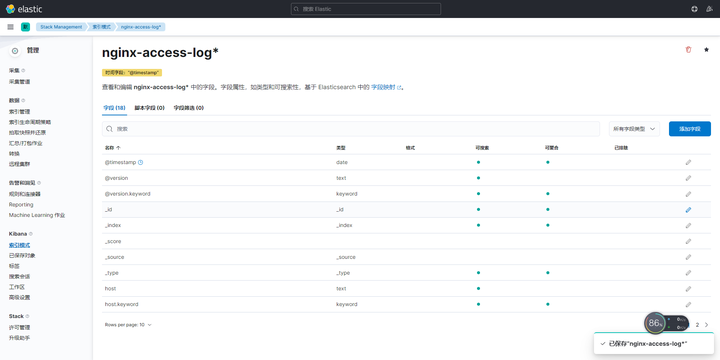The image size is (720, 360).
Task: Open the 所有字段类型 field type dropdown
Action: point(634,129)
